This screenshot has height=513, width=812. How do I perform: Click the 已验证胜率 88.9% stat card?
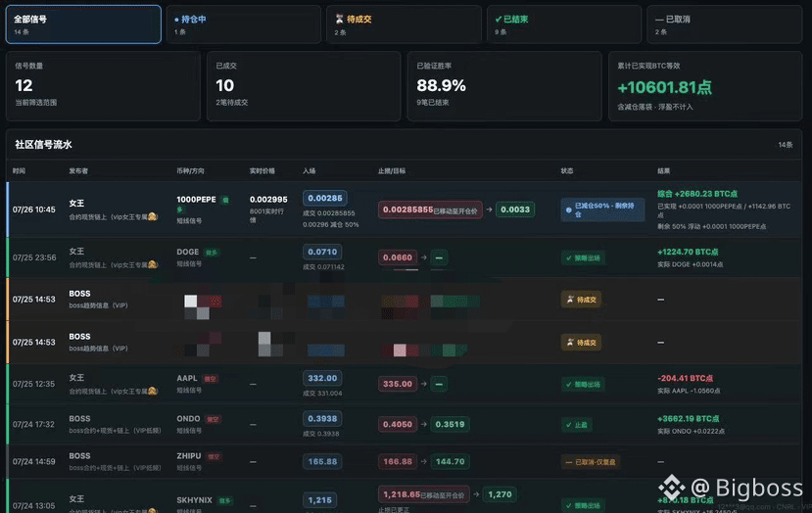tap(504, 86)
